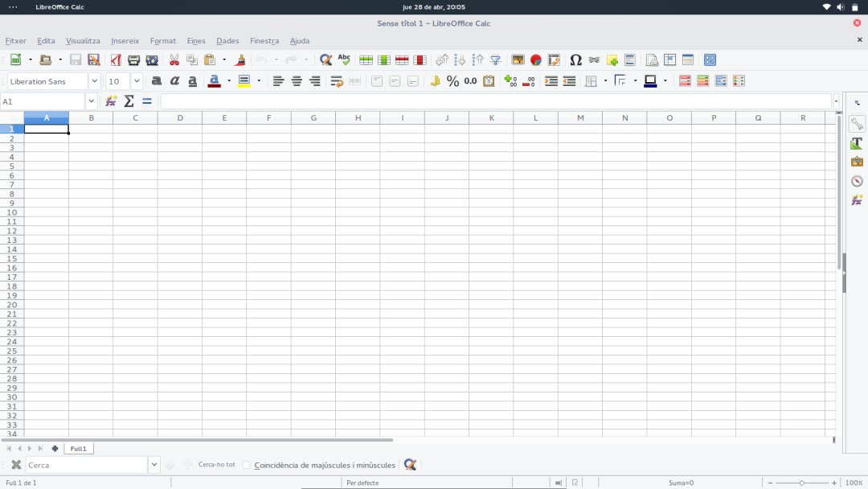Clone formatting with the paintbrush icon
Screen dimensions: 868x489
coord(240,60)
